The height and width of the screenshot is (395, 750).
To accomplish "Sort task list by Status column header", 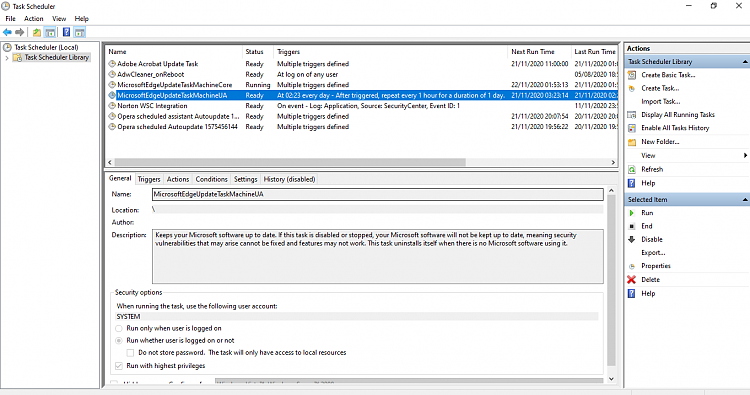I will (258, 52).
